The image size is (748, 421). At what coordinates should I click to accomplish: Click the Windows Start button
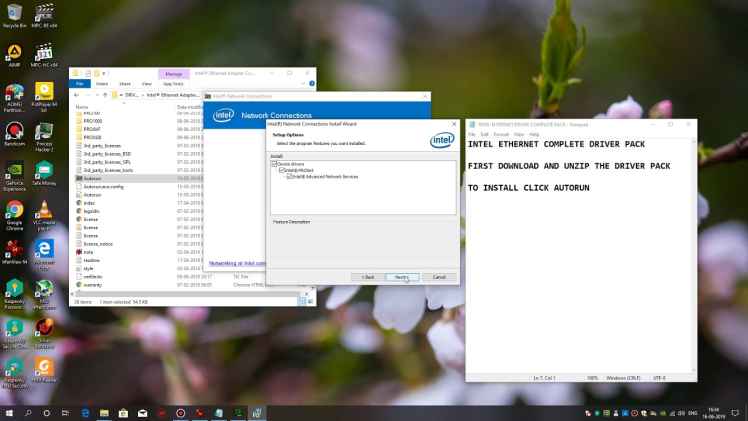pyautogui.click(x=9, y=412)
